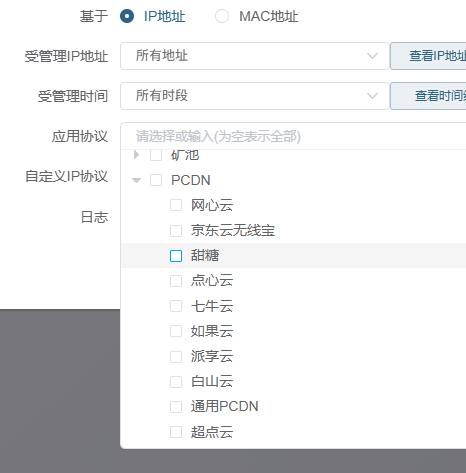Expand the 矿池 tree node arrow
The width and height of the screenshot is (466, 473).
point(136,155)
